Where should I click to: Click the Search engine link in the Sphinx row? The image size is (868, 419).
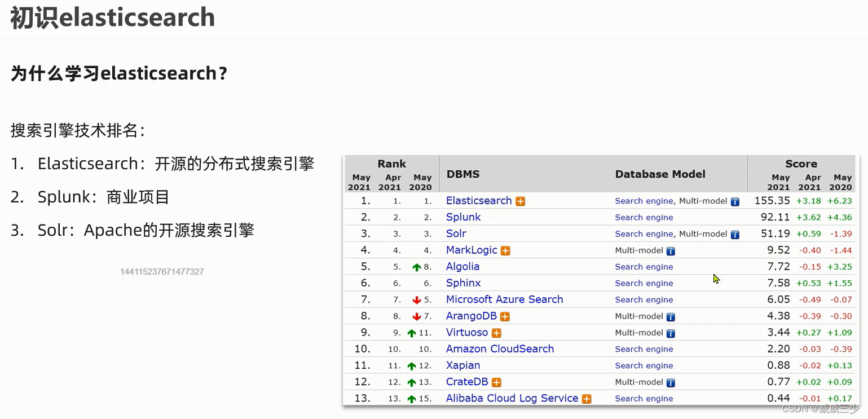(644, 283)
